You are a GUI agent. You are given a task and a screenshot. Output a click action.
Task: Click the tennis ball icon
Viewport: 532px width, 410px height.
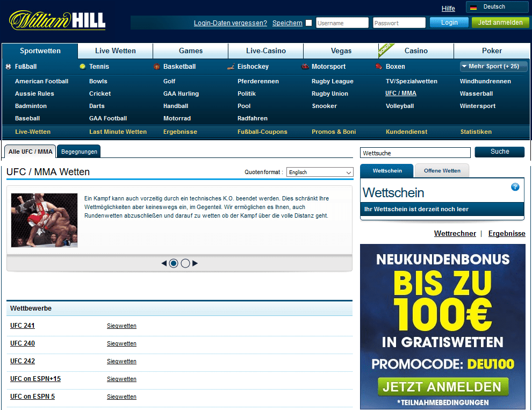coord(82,67)
